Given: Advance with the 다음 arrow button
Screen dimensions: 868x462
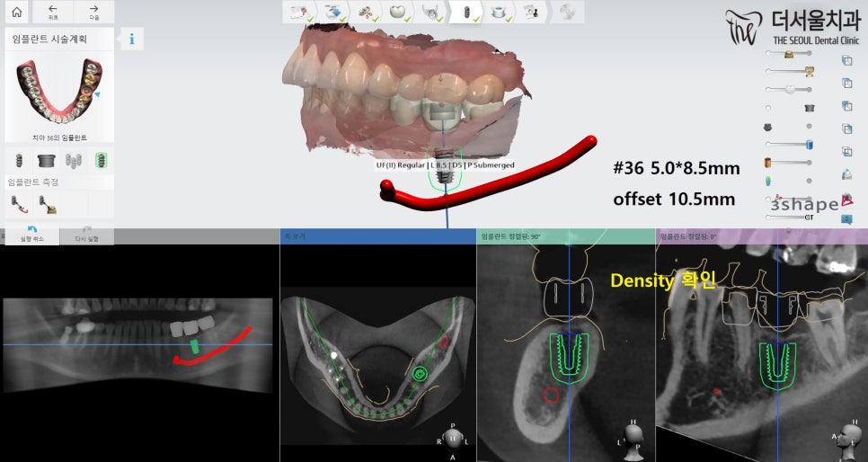Looking at the screenshot, I should pyautogui.click(x=93, y=12).
